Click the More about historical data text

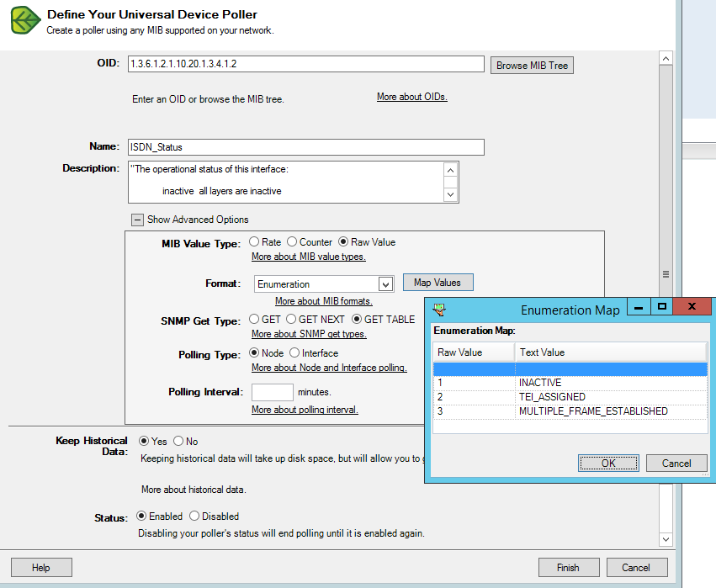click(194, 490)
